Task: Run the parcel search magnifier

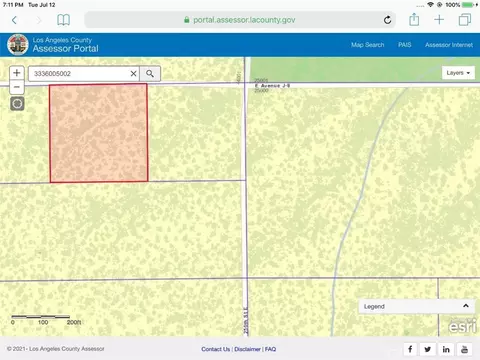Action: click(150, 74)
